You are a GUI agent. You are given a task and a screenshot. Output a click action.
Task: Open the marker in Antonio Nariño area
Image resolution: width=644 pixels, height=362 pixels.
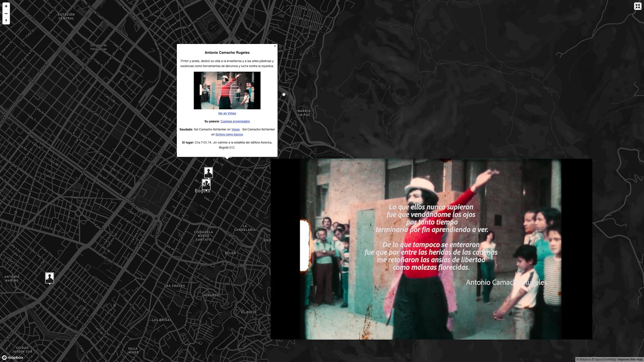pyautogui.click(x=50, y=277)
